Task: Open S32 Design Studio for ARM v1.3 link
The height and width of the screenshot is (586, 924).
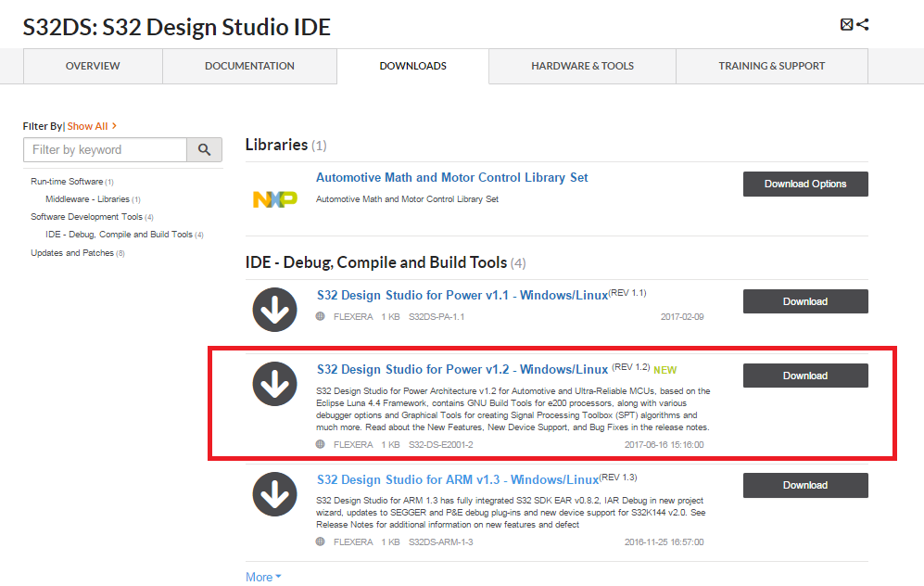Action: click(458, 480)
